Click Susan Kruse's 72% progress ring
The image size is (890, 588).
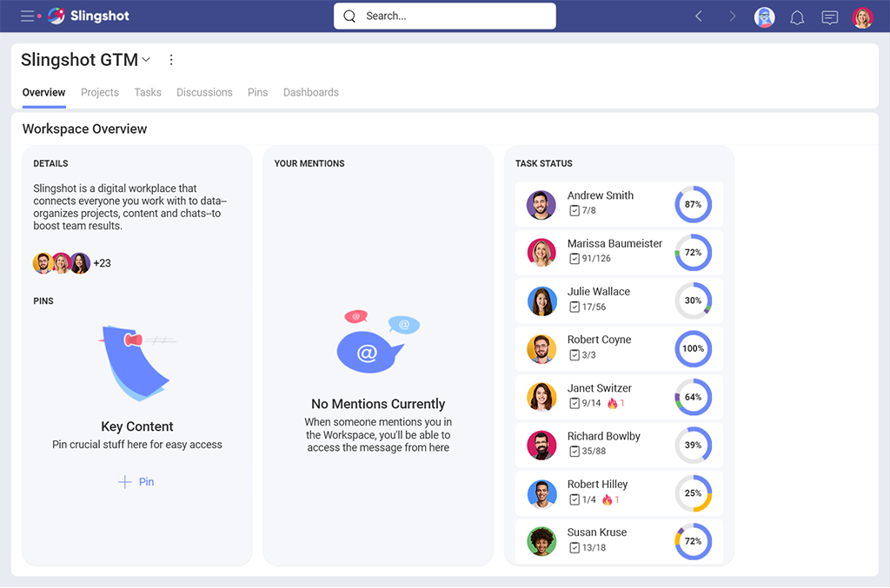pos(693,541)
